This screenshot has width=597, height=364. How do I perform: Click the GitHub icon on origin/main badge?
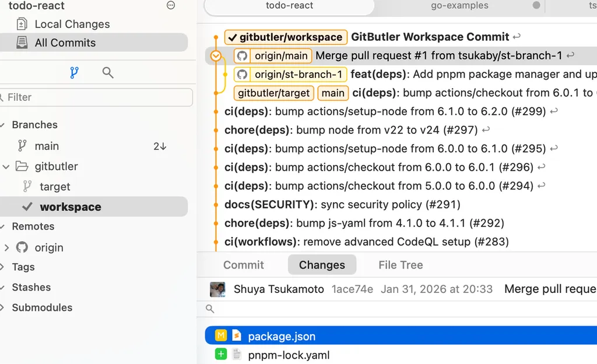tap(242, 56)
